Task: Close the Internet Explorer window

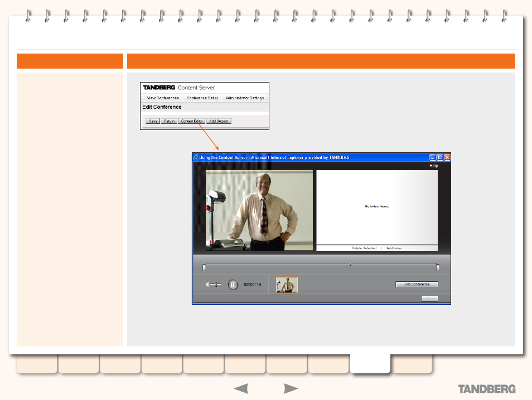Action: click(x=447, y=157)
